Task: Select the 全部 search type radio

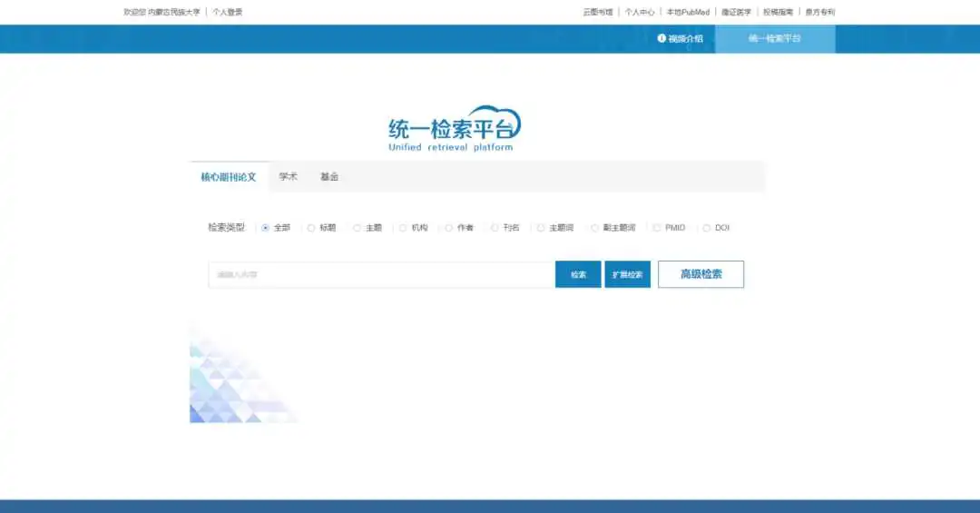Action: [x=266, y=228]
